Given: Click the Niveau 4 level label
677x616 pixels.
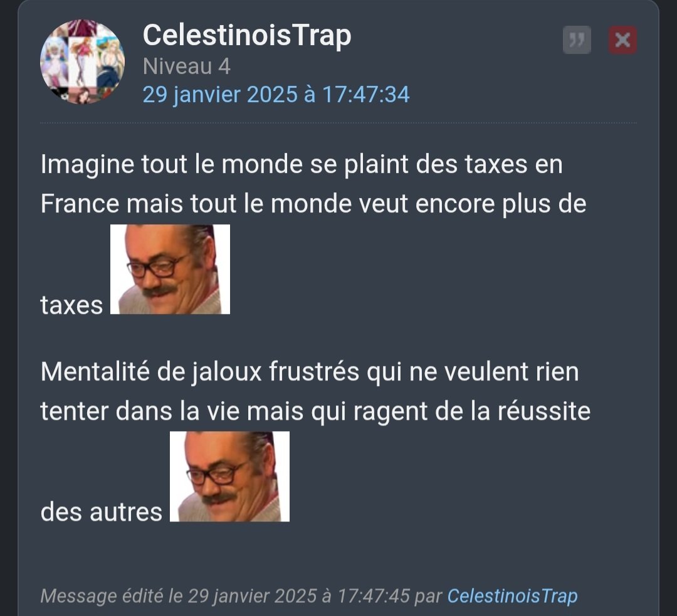Looking at the screenshot, I should coord(187,66).
